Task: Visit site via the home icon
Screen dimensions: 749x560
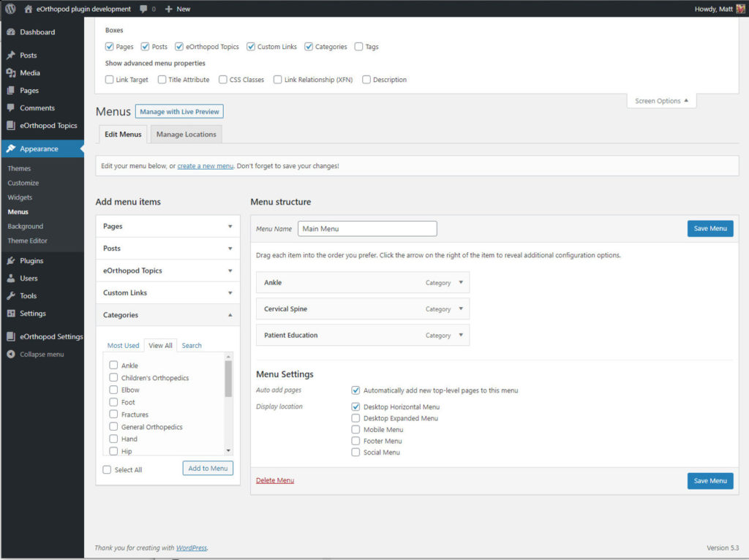Action: coord(29,9)
